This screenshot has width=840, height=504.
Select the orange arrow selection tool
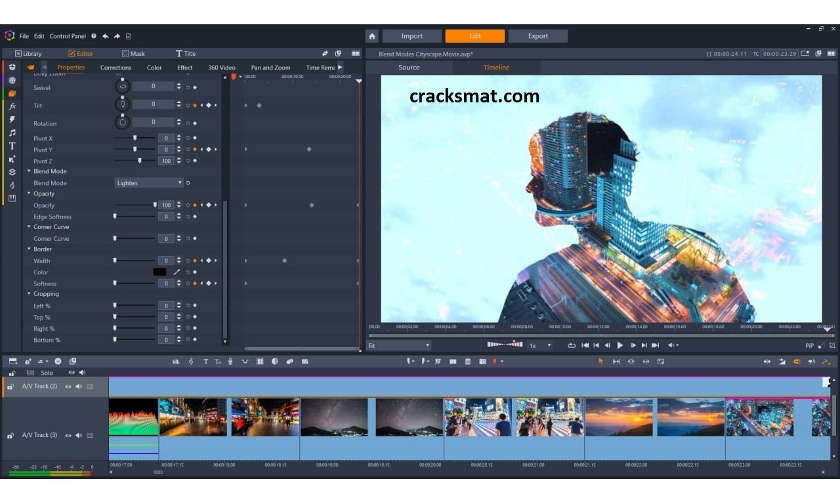(x=600, y=361)
